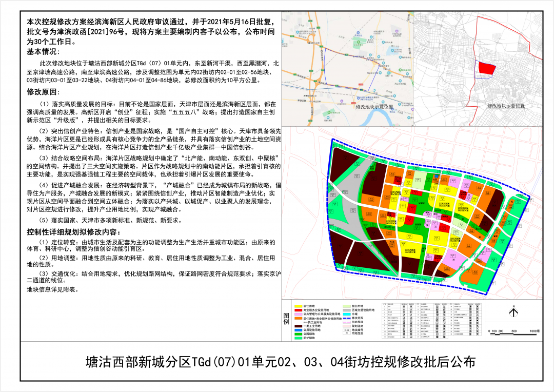Click modification item (3) 交通优化 text

(x=154, y=277)
